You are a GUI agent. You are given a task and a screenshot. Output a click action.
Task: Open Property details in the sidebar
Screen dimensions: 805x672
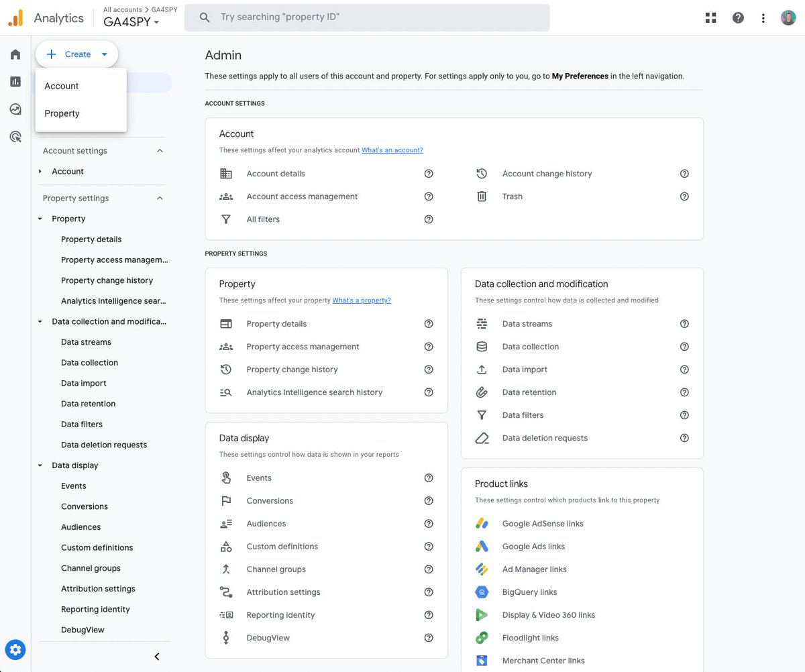point(91,239)
